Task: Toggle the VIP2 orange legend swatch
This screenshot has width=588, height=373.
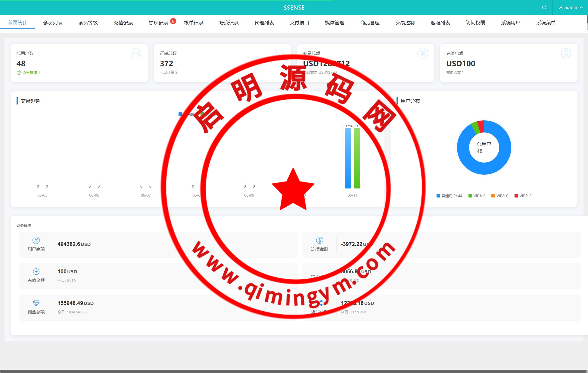Action: (493, 196)
